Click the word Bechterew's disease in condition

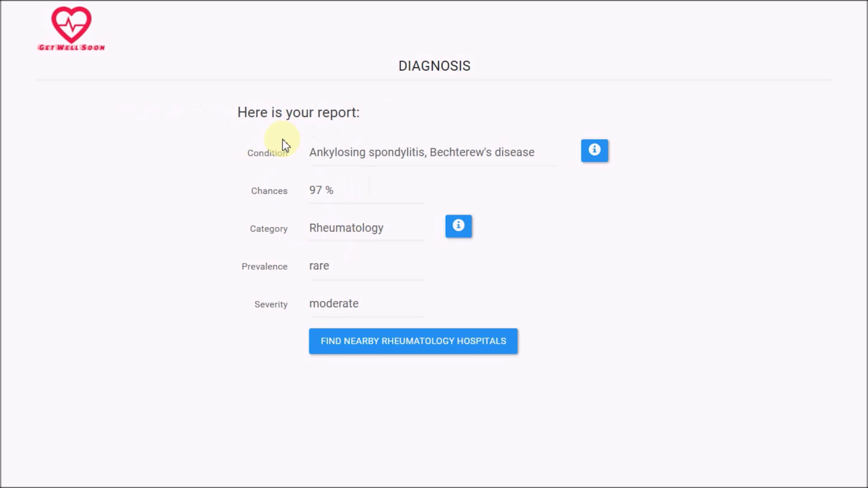click(481, 152)
